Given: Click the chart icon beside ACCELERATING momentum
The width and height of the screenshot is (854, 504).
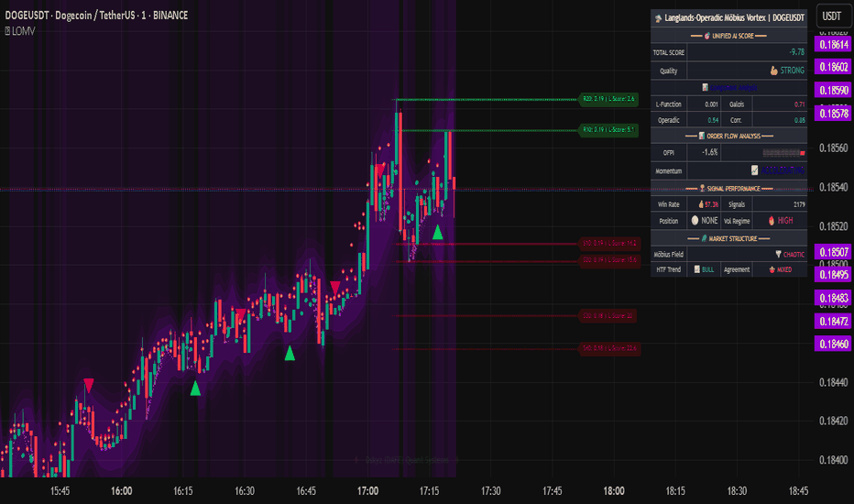Looking at the screenshot, I should (754, 170).
